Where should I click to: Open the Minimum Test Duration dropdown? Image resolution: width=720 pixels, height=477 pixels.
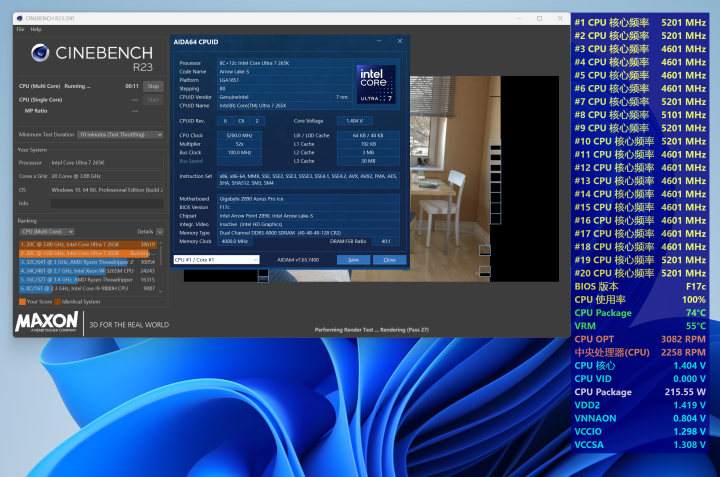[120, 135]
